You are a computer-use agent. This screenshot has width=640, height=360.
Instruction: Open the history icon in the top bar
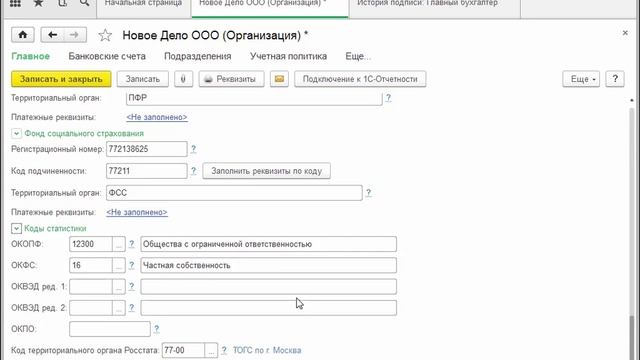click(62, 4)
